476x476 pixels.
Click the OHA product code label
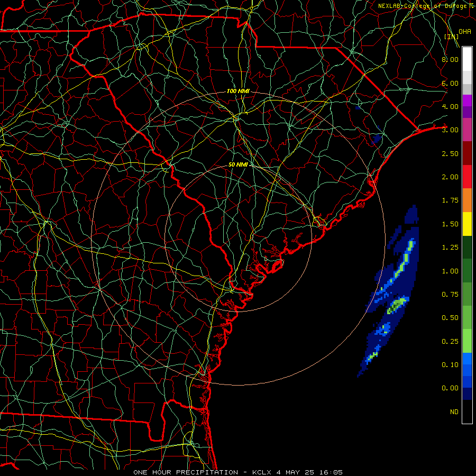click(465, 32)
